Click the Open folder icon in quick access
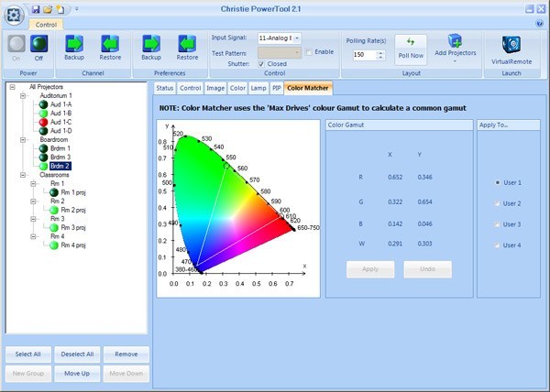The width and height of the screenshot is (550, 392). point(48,9)
